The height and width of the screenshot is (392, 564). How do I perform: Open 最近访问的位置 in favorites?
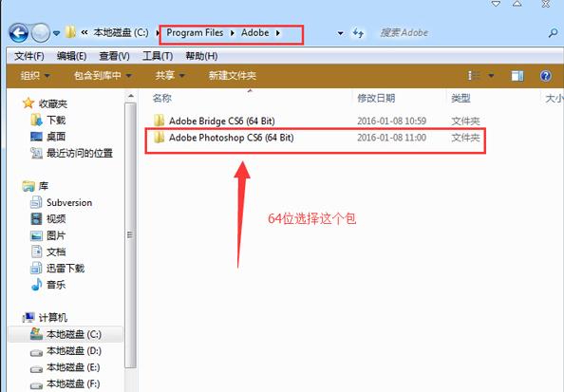click(x=80, y=153)
